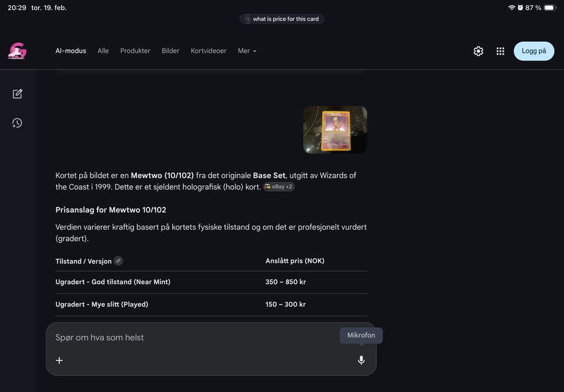
Task: Tap the plus icon to add attachment
Action: 59,360
